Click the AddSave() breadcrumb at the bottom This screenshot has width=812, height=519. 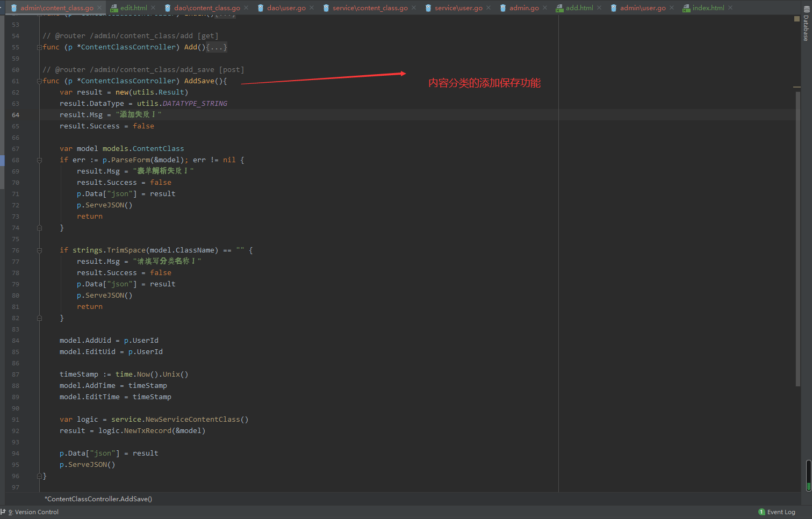[x=98, y=499]
